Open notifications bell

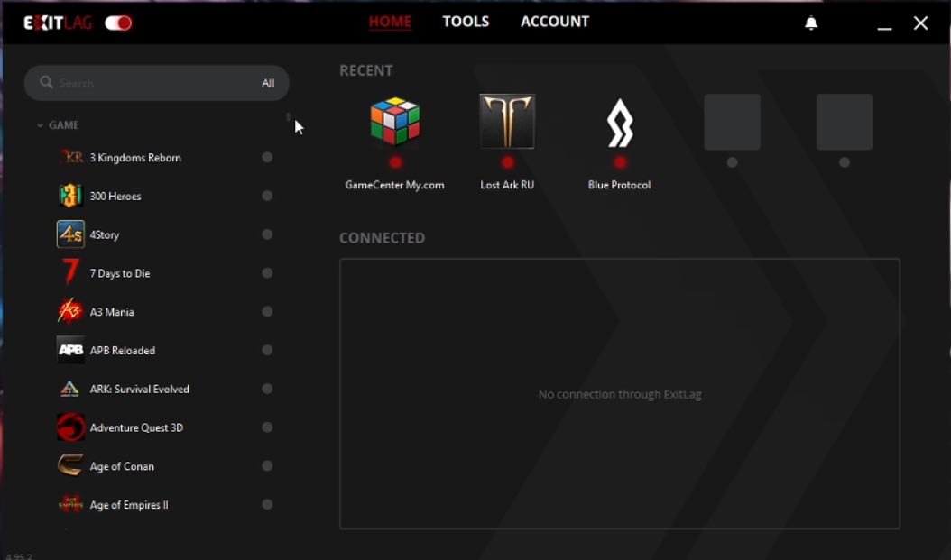click(811, 23)
